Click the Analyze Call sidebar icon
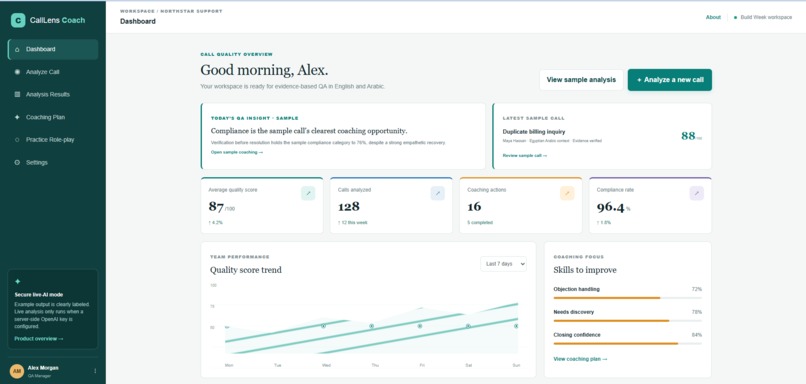Screen dimensions: 806x384 coord(17,72)
